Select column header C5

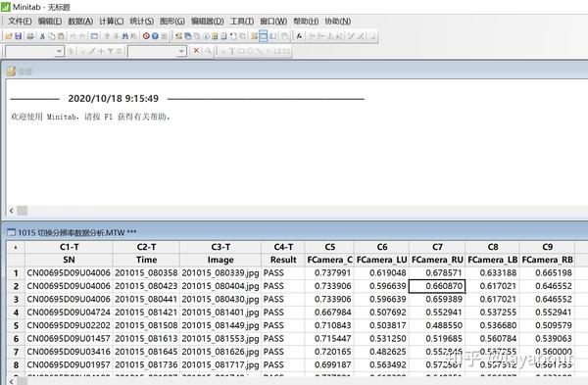(329, 247)
